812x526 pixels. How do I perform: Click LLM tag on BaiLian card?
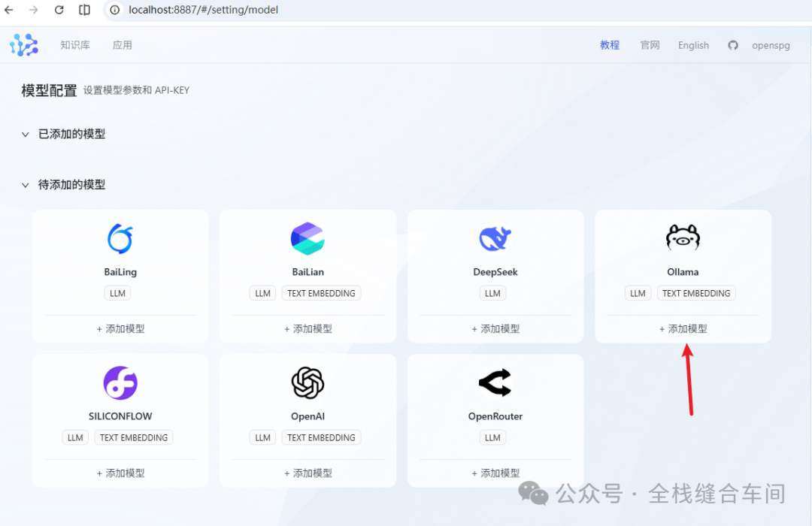[262, 293]
